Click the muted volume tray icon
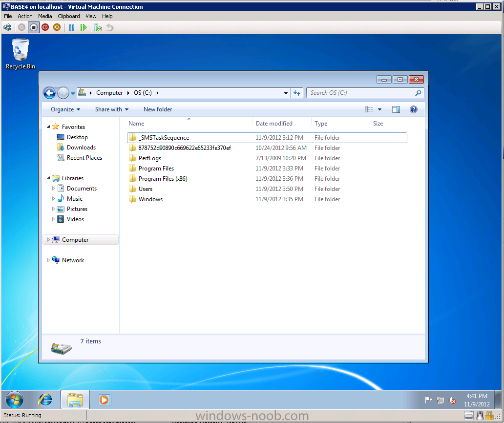 pyautogui.click(x=452, y=401)
